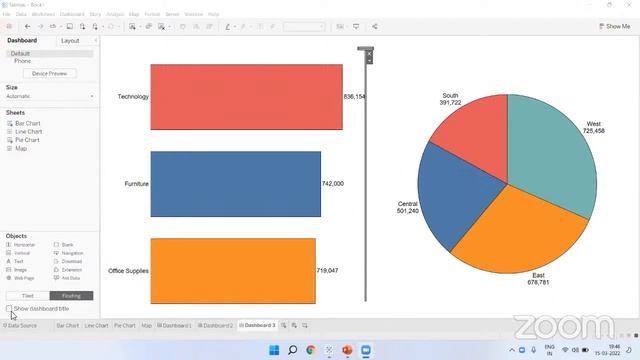Click the Tableau start page logo icon
The image size is (640, 360).
pyautogui.click(x=9, y=27)
